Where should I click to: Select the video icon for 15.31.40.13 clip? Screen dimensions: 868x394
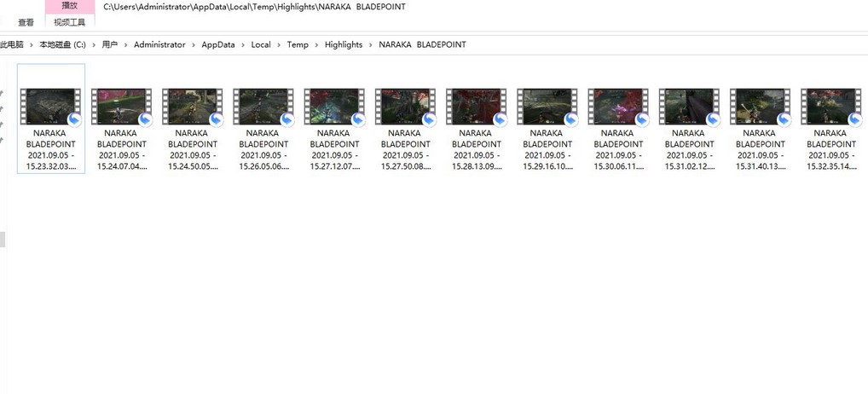pyautogui.click(x=759, y=107)
